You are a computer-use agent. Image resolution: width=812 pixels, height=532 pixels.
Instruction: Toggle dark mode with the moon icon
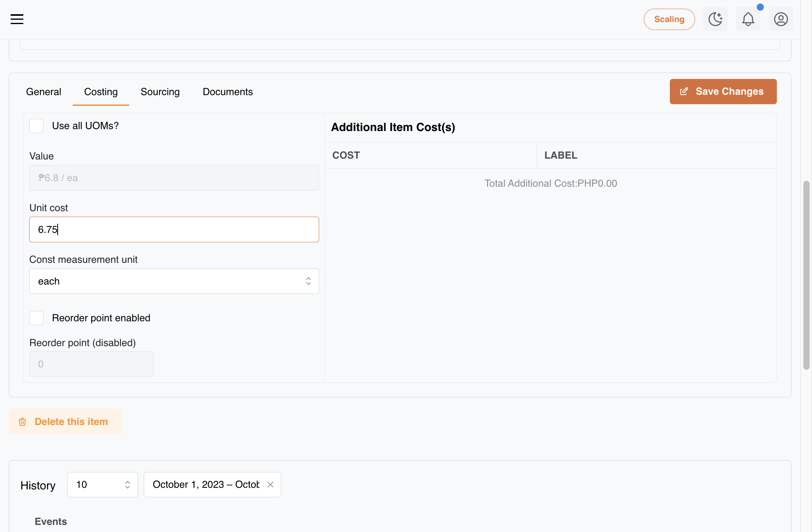click(715, 19)
